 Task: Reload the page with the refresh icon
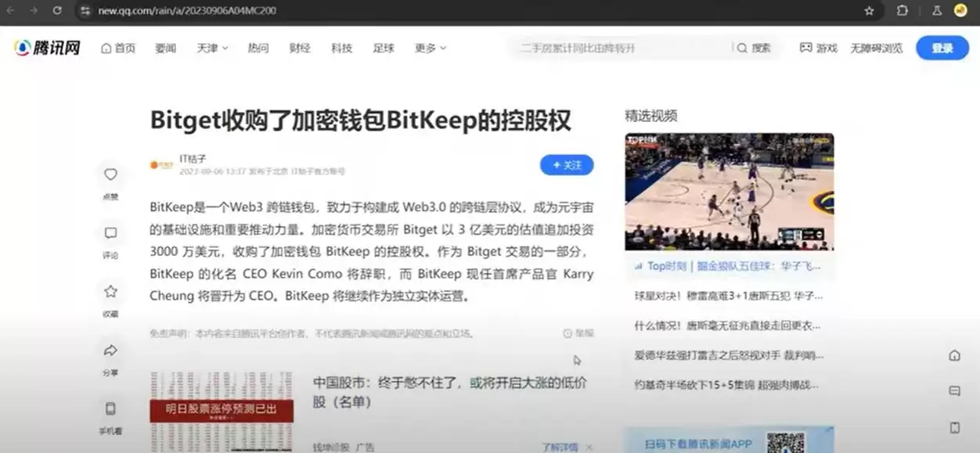tap(56, 11)
